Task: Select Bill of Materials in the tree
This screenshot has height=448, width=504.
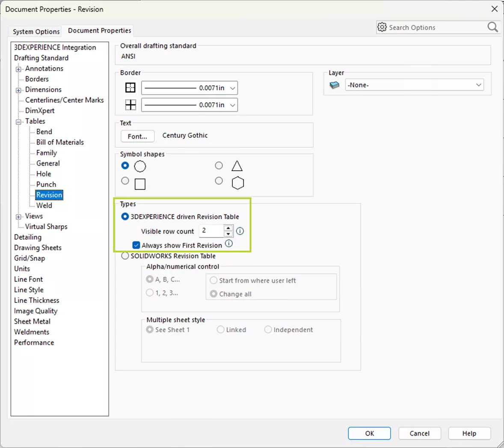Action: pyautogui.click(x=60, y=142)
